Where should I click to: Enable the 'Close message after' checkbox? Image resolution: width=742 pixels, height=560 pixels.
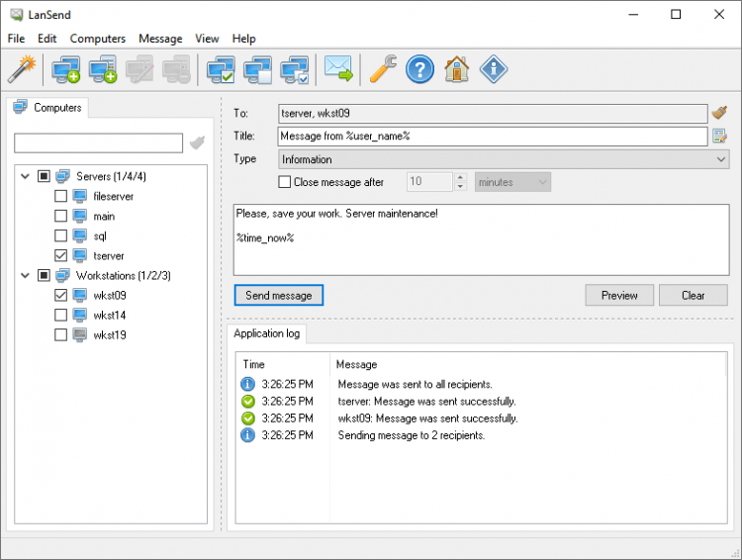pos(284,182)
